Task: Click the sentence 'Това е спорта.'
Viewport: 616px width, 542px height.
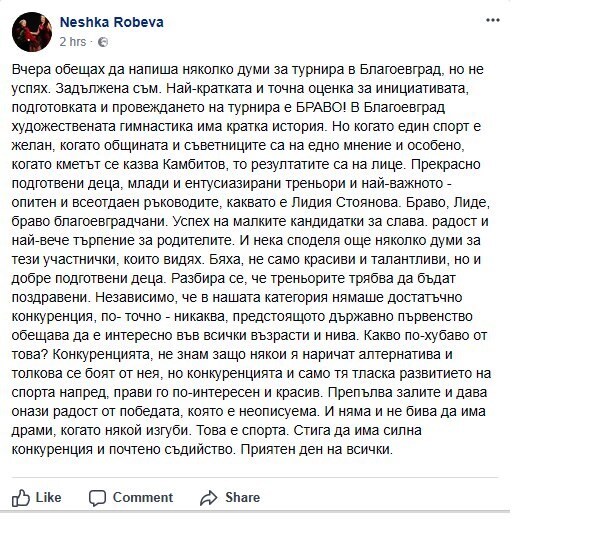Action: [x=241, y=430]
